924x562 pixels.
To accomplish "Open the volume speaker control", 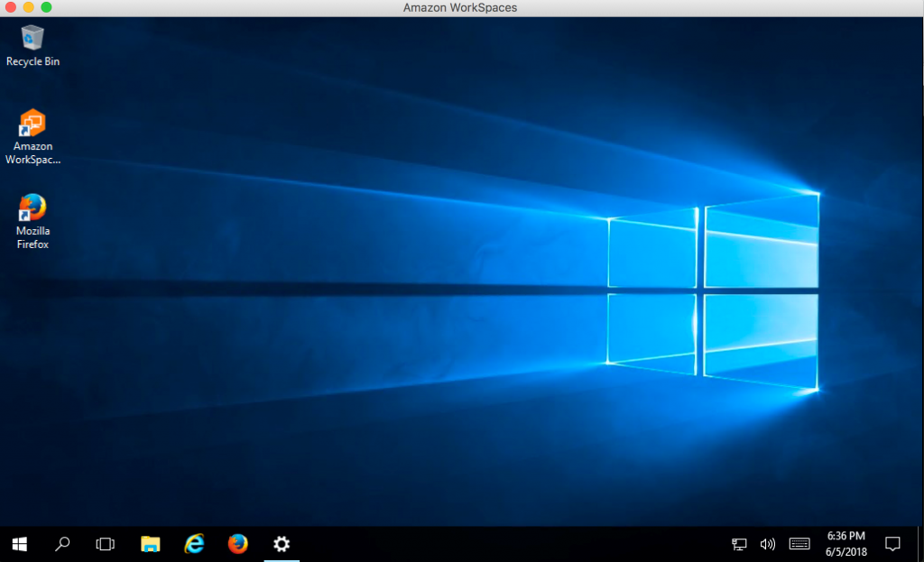I will point(768,544).
